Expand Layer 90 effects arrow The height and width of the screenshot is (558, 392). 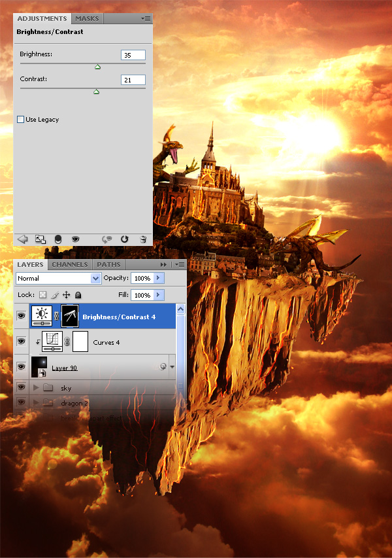(x=172, y=366)
